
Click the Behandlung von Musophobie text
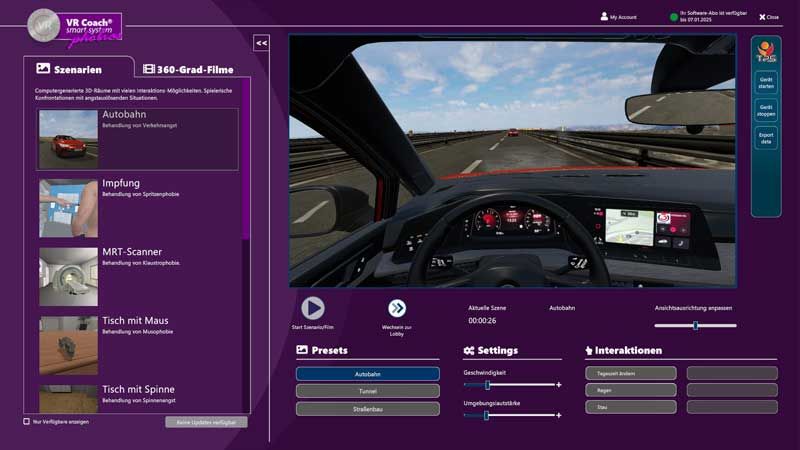(x=138, y=332)
